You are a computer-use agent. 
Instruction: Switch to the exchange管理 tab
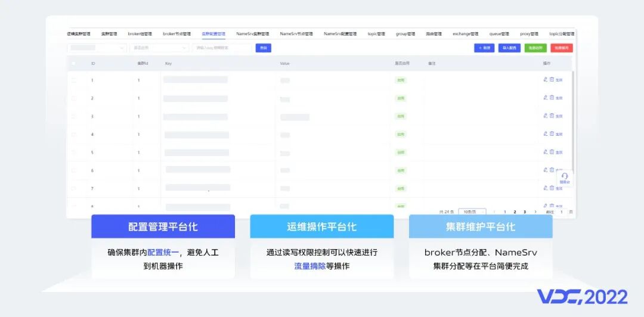(x=465, y=34)
